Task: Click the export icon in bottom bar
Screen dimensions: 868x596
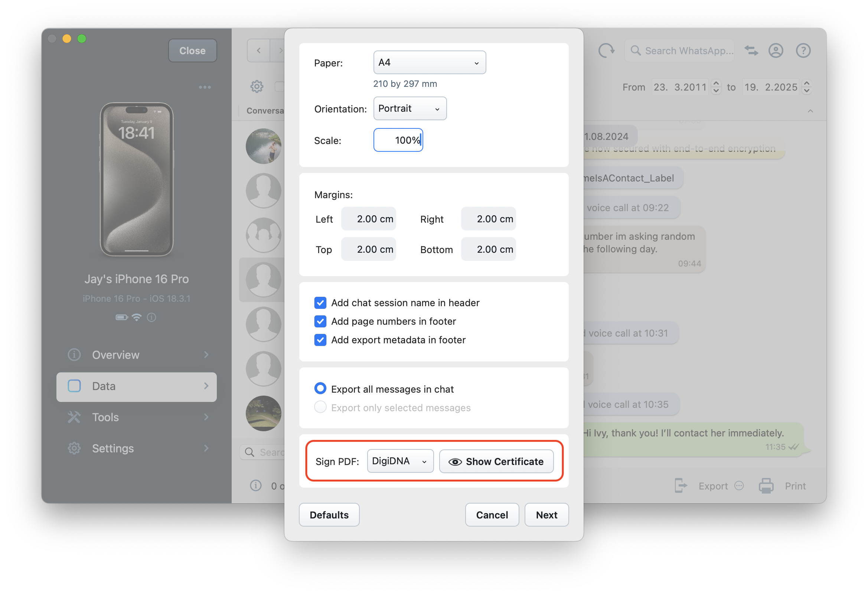Action: pos(682,486)
